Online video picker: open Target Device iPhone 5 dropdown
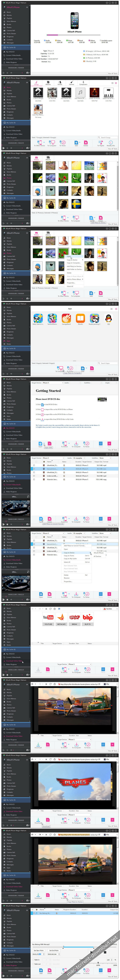The width and height of the screenshot is (120, 980). tap(79, 664)
